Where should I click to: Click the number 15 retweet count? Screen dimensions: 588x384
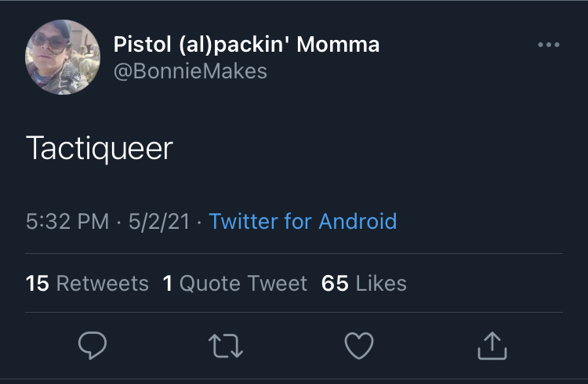(37, 283)
